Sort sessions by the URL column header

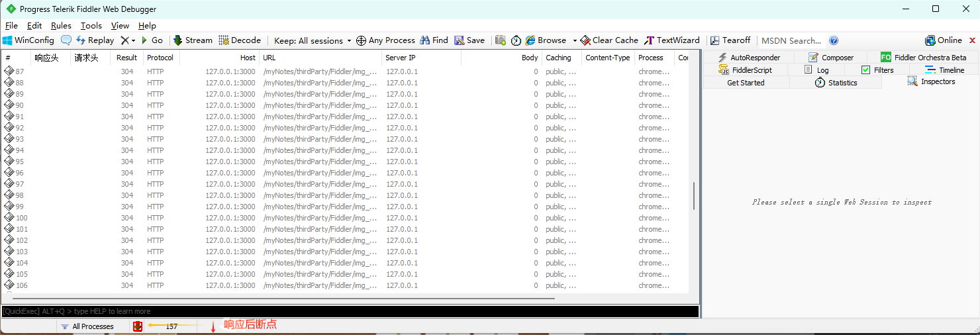pyautogui.click(x=320, y=58)
